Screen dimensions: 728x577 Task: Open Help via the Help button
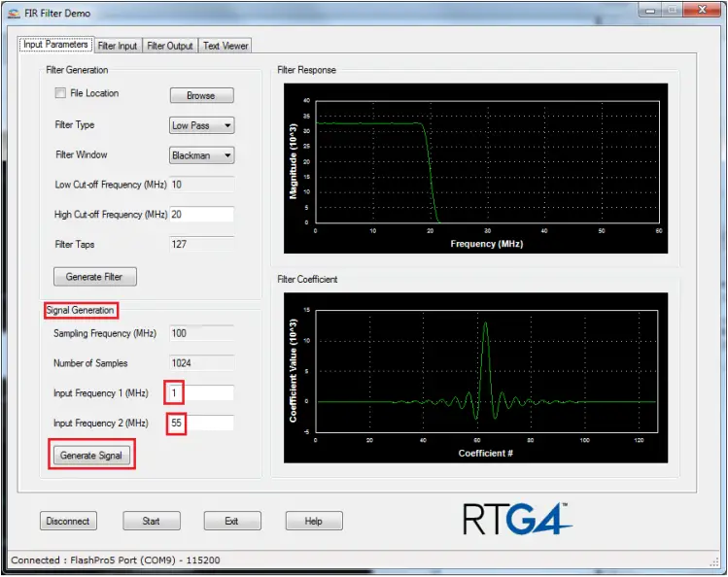314,522
